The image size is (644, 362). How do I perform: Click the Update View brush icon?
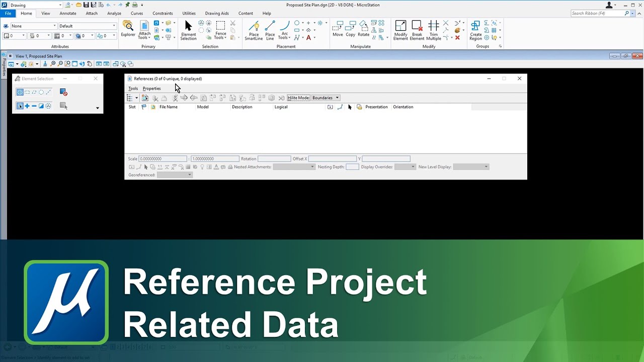(45, 64)
